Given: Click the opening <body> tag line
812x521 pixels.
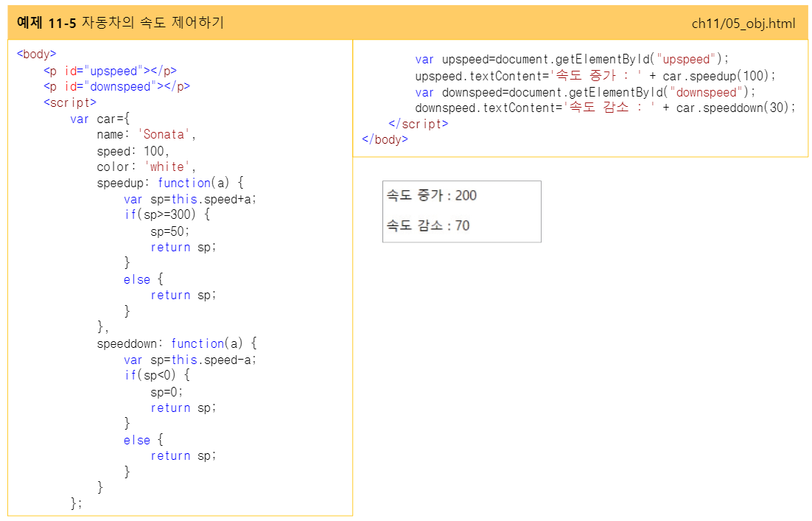Looking at the screenshot, I should pos(36,54).
